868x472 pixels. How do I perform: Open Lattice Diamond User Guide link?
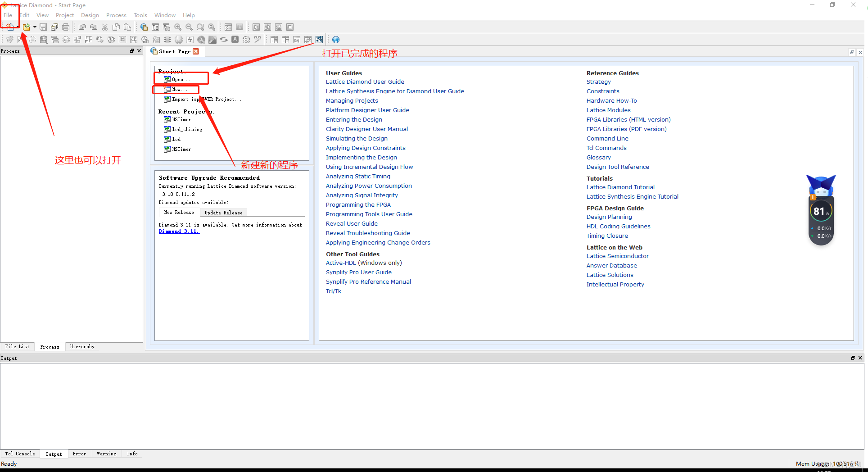click(x=365, y=82)
